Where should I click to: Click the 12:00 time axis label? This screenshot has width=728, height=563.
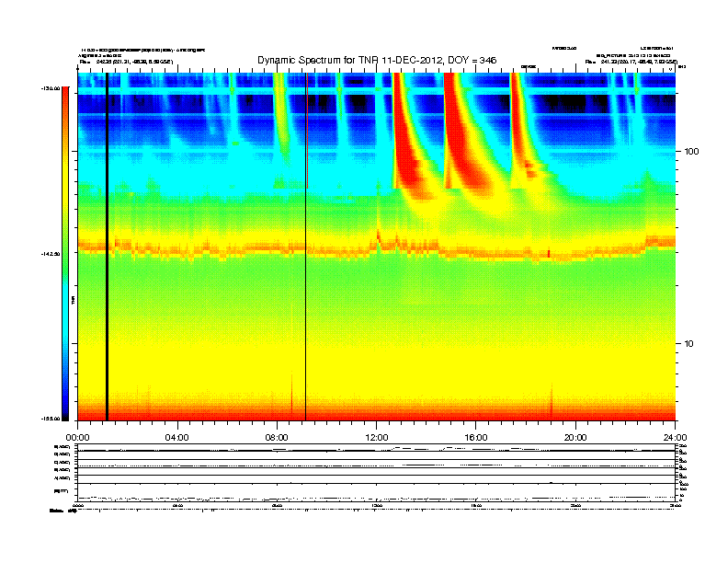[377, 438]
